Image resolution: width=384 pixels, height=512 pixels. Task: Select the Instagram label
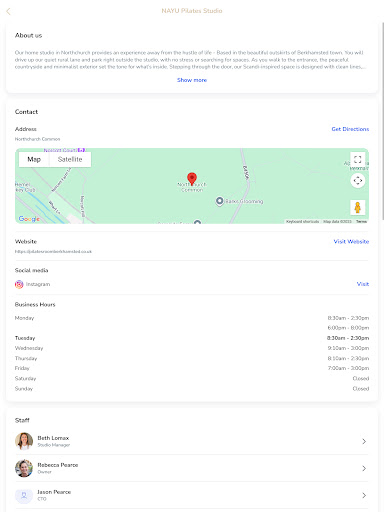pos(38,284)
